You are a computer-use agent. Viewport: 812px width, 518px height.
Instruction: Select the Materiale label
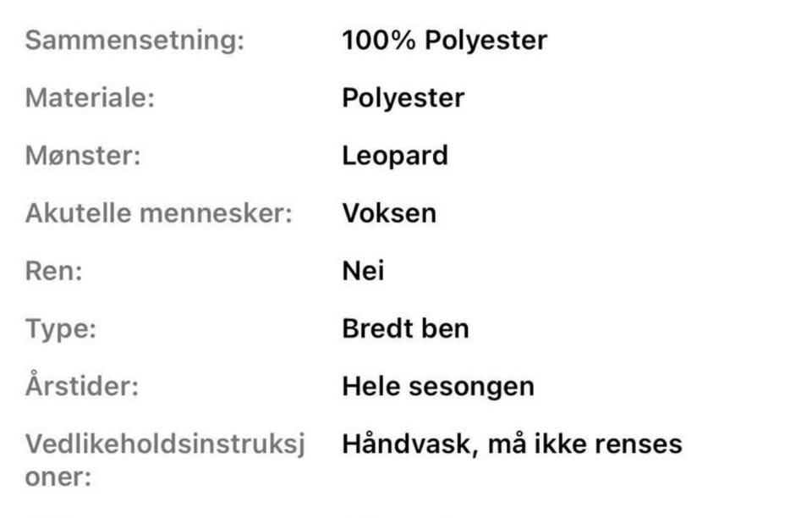coord(90,98)
